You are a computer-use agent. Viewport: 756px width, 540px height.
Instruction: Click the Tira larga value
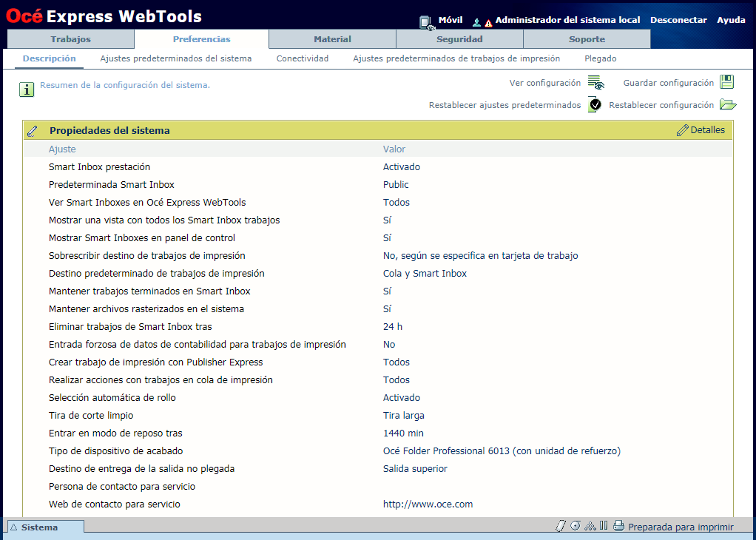pos(404,416)
